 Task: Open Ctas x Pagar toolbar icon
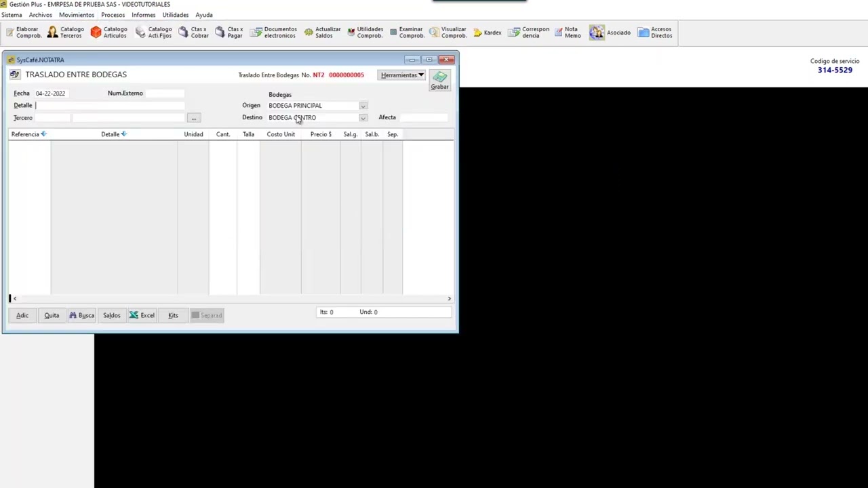229,33
